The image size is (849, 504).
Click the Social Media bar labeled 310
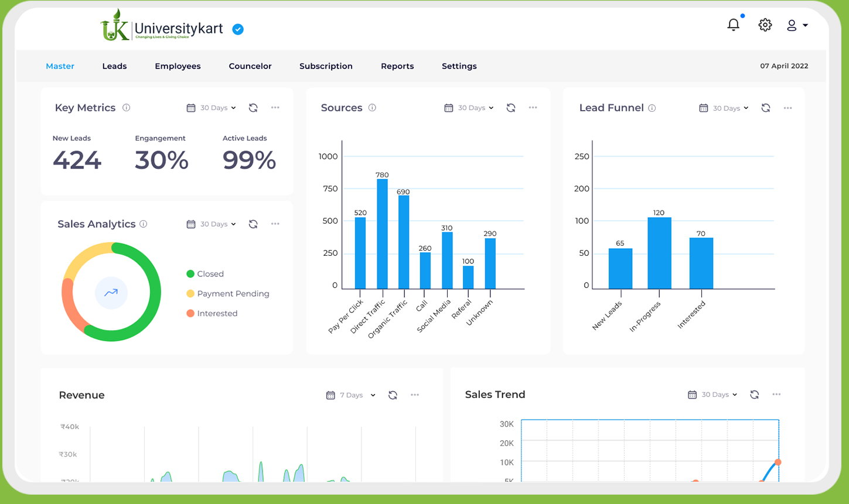coord(447,260)
